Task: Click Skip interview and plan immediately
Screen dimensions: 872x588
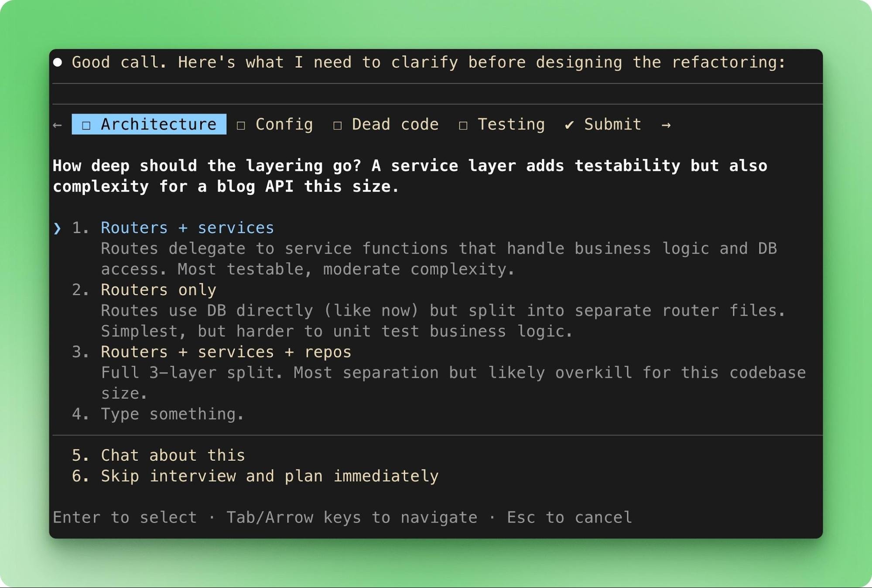Action: tap(269, 476)
